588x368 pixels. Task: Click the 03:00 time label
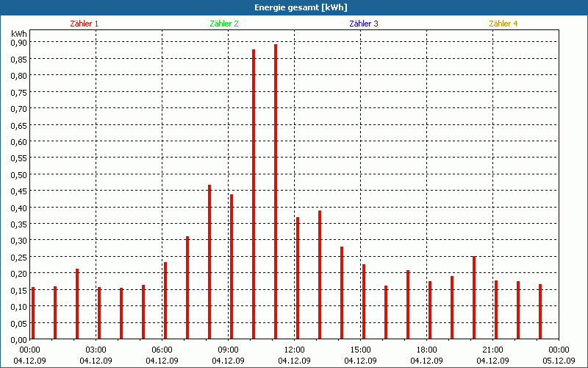96,350
